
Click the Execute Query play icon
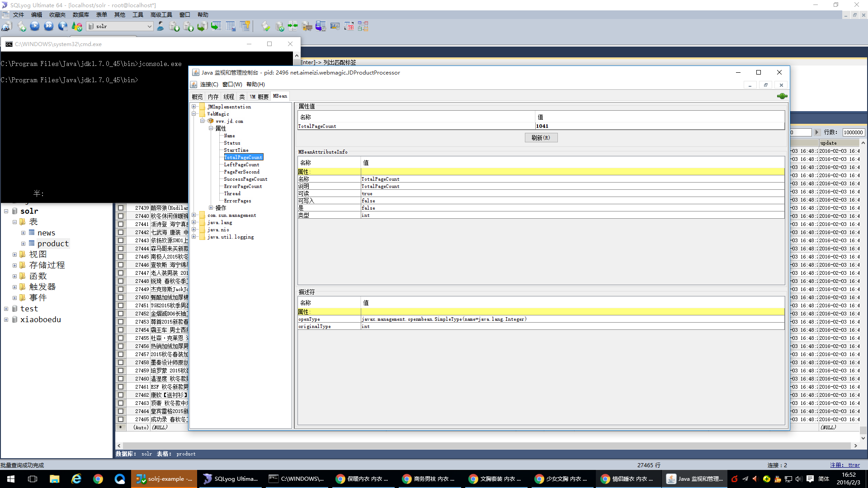[x=35, y=27]
